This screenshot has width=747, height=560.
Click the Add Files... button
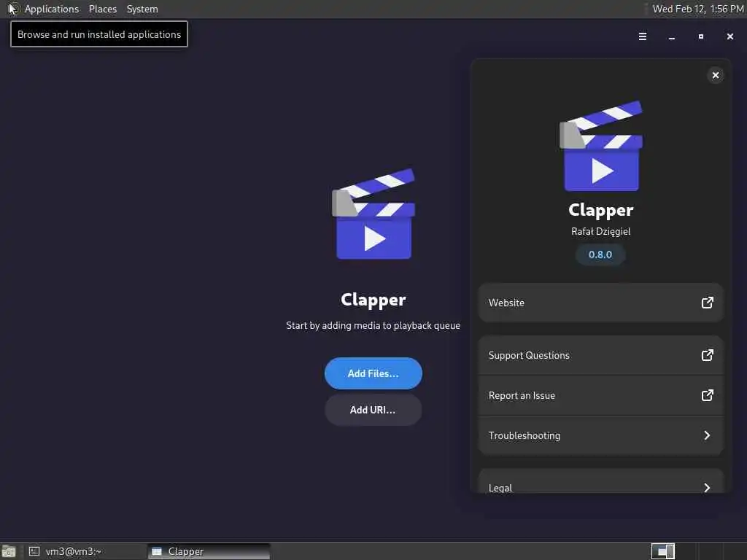tap(373, 373)
